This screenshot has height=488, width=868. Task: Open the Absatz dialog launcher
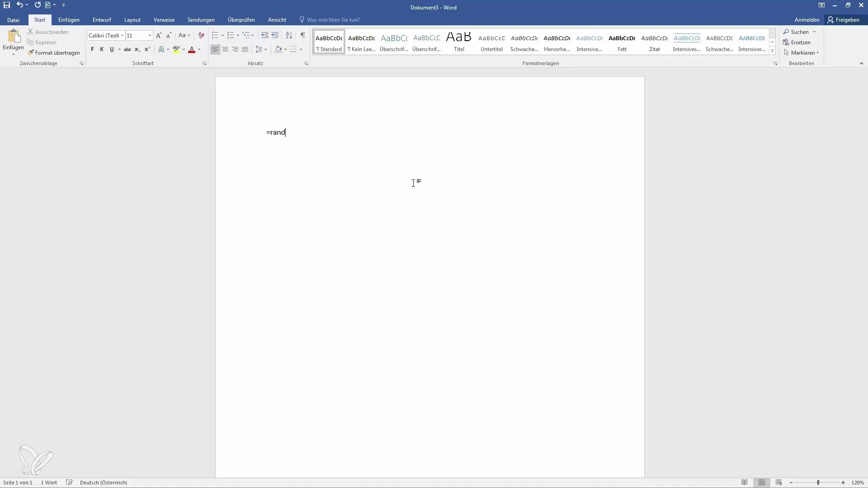pos(306,64)
